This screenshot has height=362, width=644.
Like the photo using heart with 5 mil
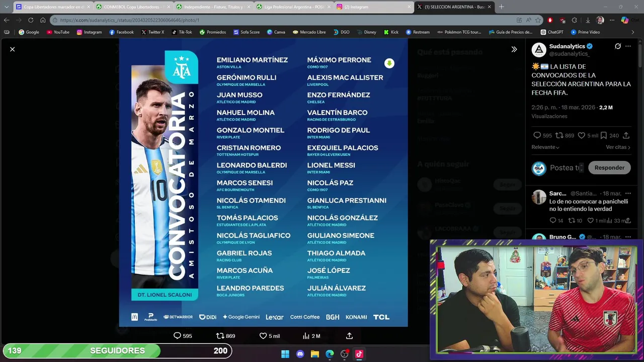263,336
